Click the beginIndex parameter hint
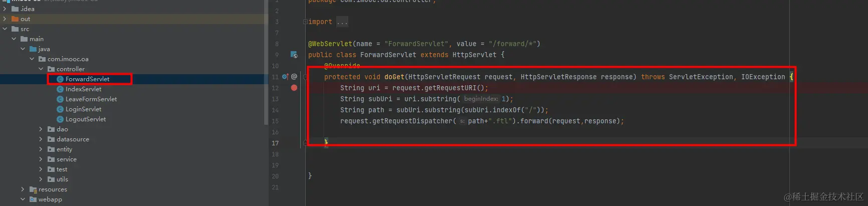The height and width of the screenshot is (206, 868). [481, 99]
